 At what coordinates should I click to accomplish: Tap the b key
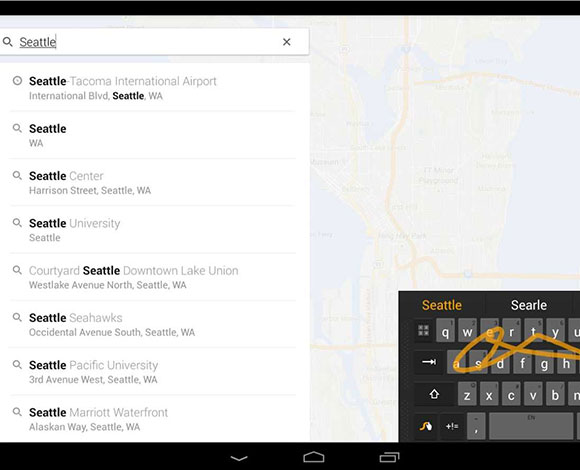pyautogui.click(x=555, y=394)
